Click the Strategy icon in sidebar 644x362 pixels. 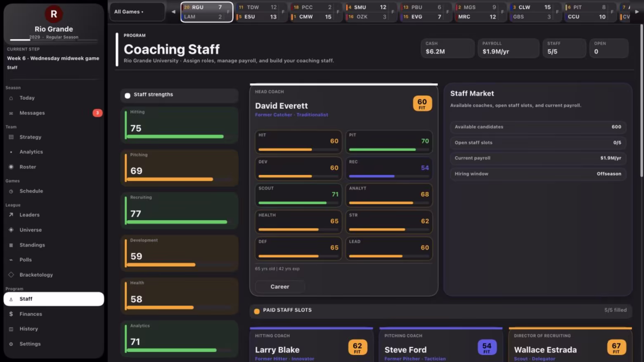click(x=11, y=137)
